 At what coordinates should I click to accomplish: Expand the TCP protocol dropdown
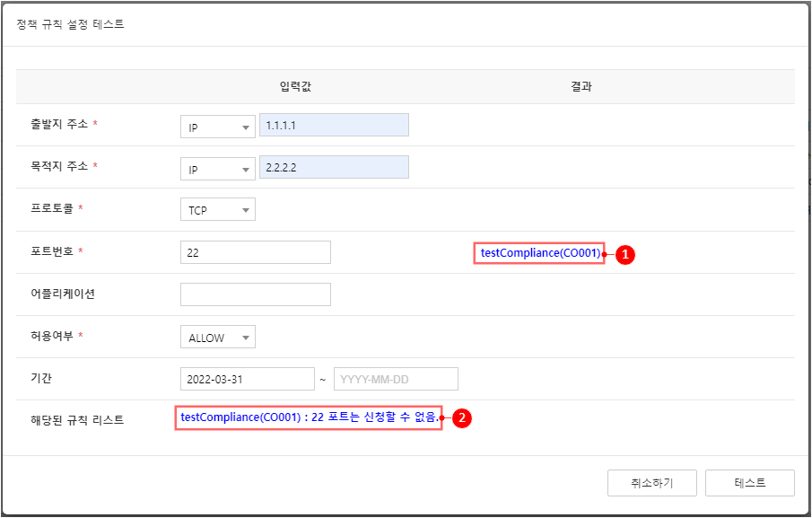pyautogui.click(x=217, y=209)
